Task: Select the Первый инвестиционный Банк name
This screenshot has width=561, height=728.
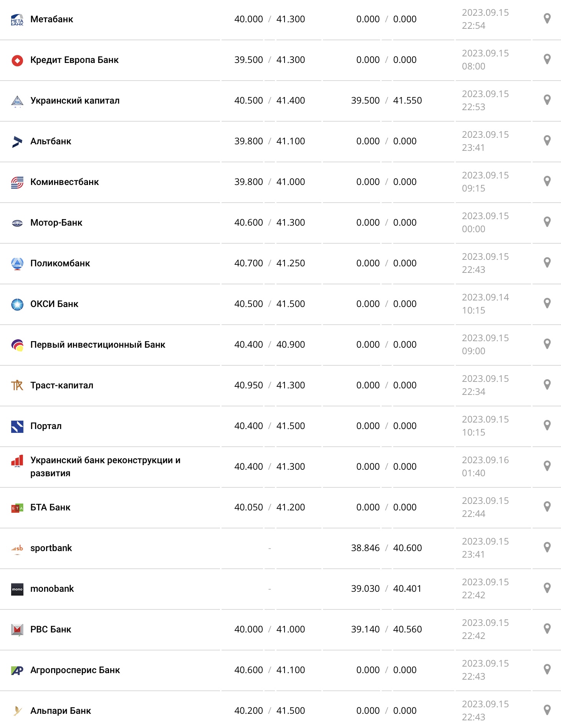Action: [x=98, y=344]
